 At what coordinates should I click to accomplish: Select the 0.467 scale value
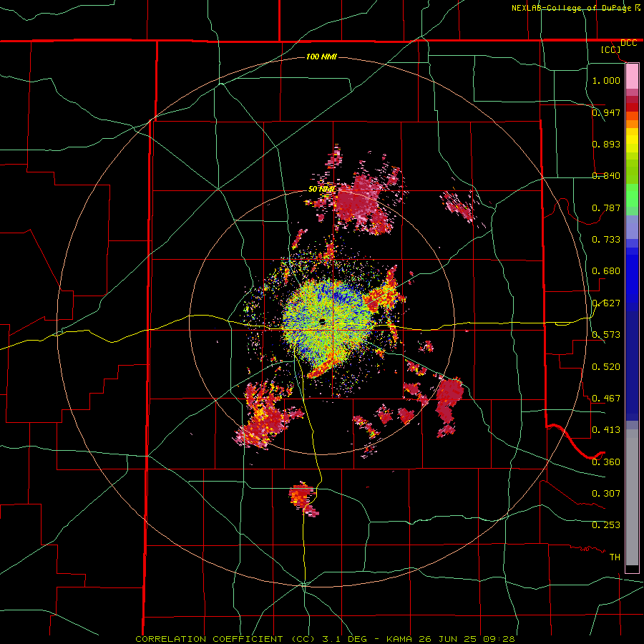(606, 398)
